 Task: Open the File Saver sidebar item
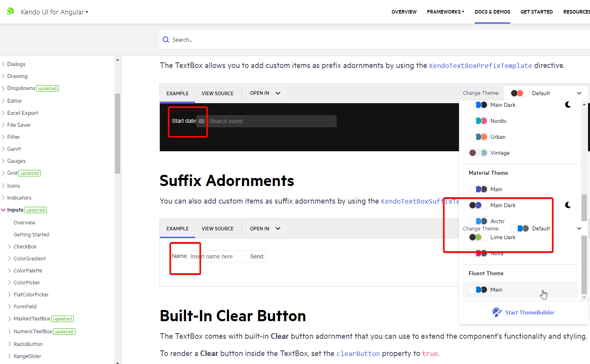[19, 125]
